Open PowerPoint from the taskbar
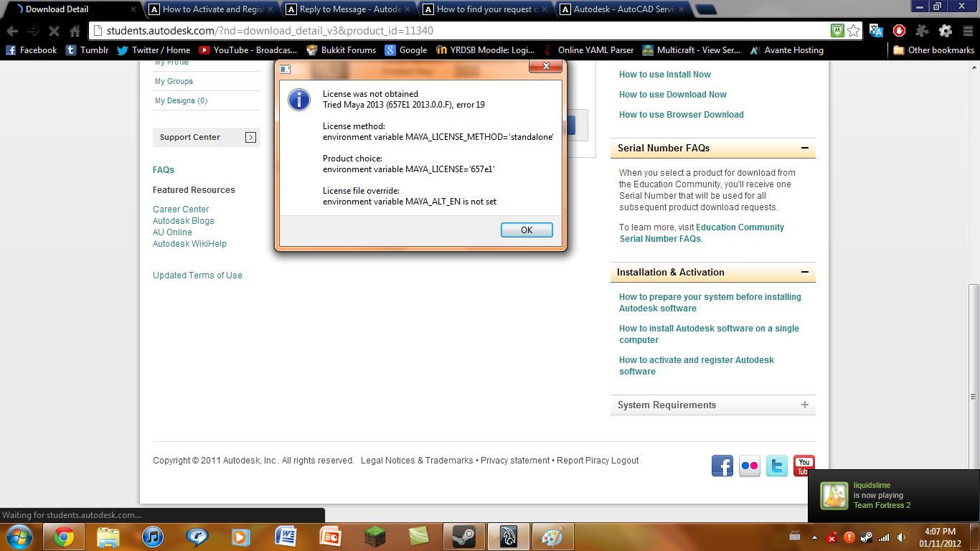 [330, 536]
